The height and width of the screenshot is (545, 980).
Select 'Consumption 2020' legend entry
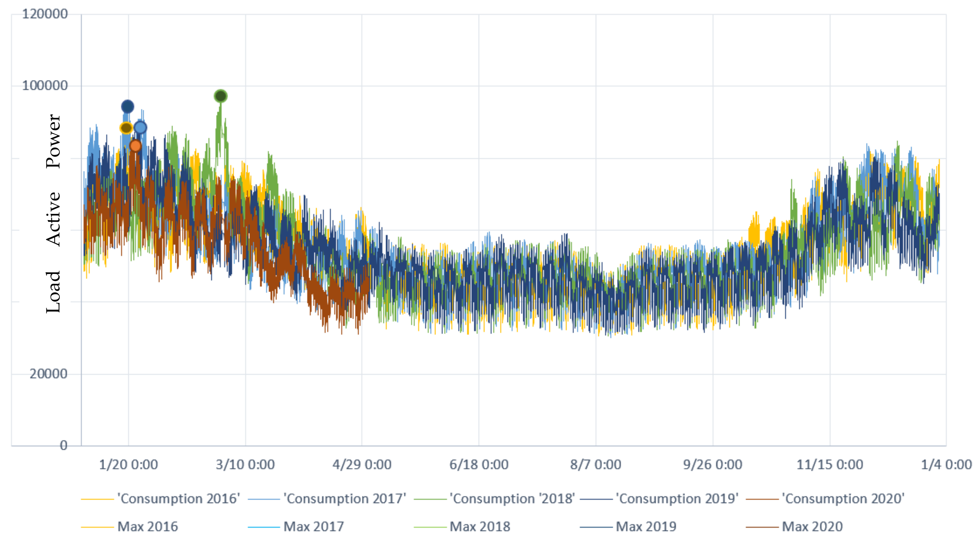pyautogui.click(x=843, y=499)
